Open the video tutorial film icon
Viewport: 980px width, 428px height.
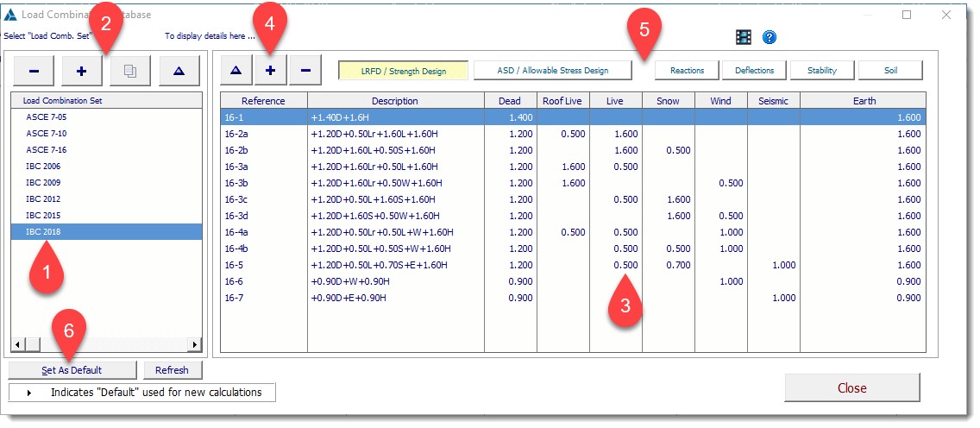pyautogui.click(x=744, y=37)
